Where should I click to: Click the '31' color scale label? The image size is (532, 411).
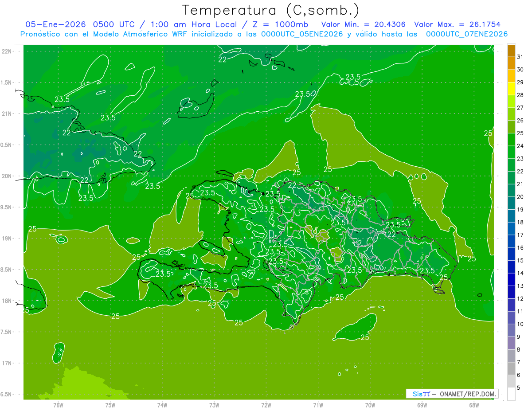[x=520, y=57]
